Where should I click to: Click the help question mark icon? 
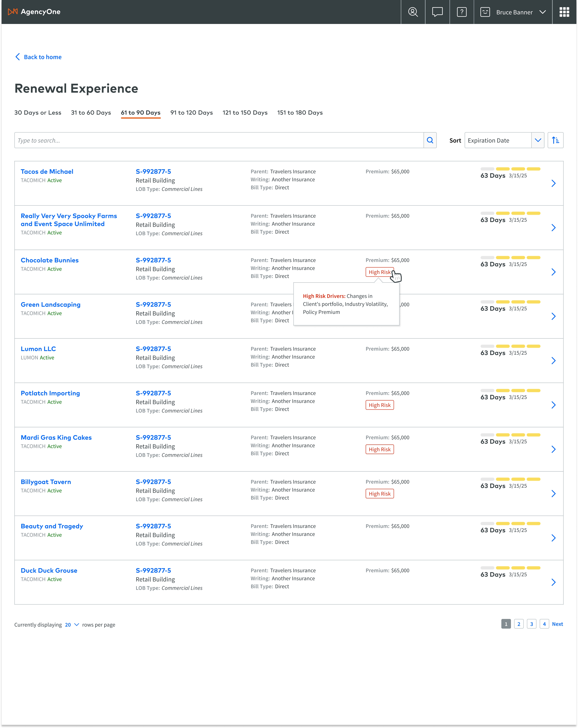pyautogui.click(x=461, y=12)
